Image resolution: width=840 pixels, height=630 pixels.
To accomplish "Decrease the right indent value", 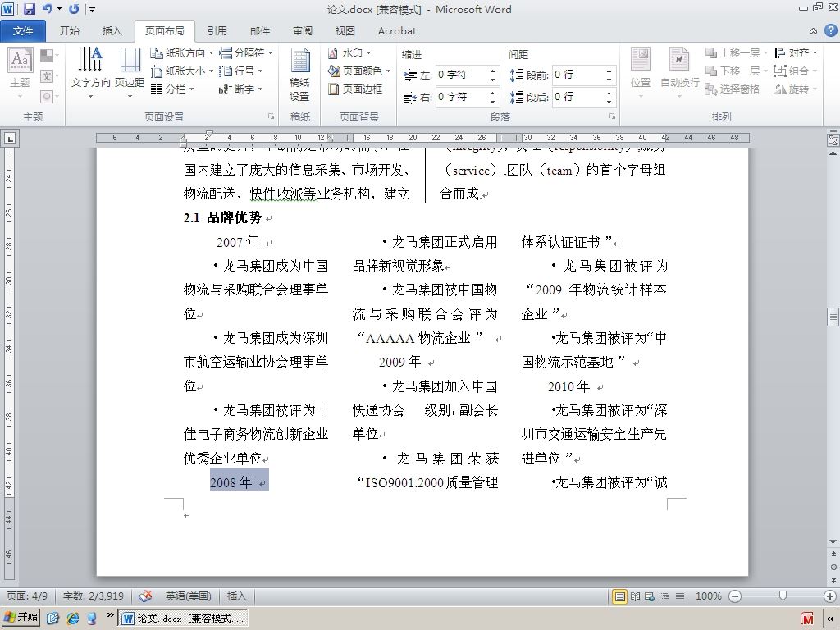I will (492, 102).
